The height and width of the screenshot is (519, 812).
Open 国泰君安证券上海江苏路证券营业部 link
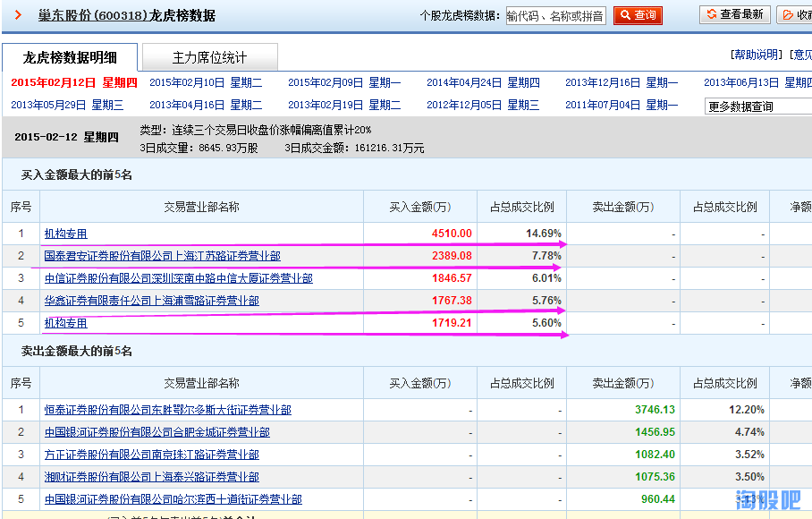(162, 256)
